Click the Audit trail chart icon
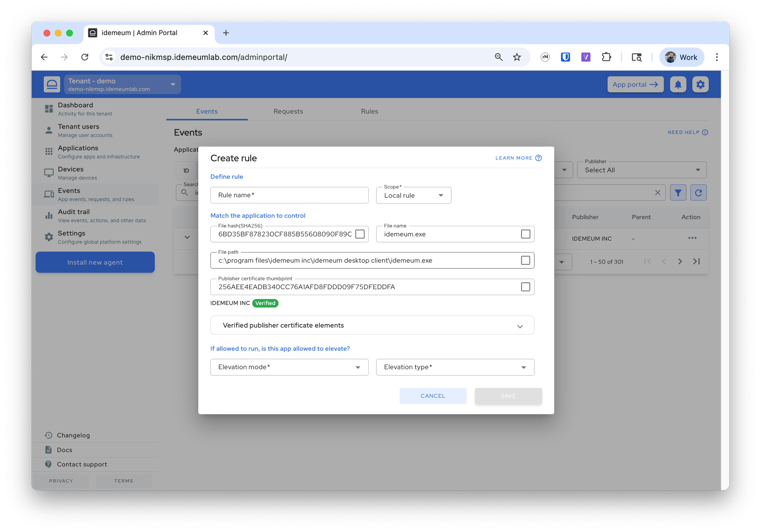Image resolution: width=761 pixels, height=532 pixels. (x=49, y=216)
